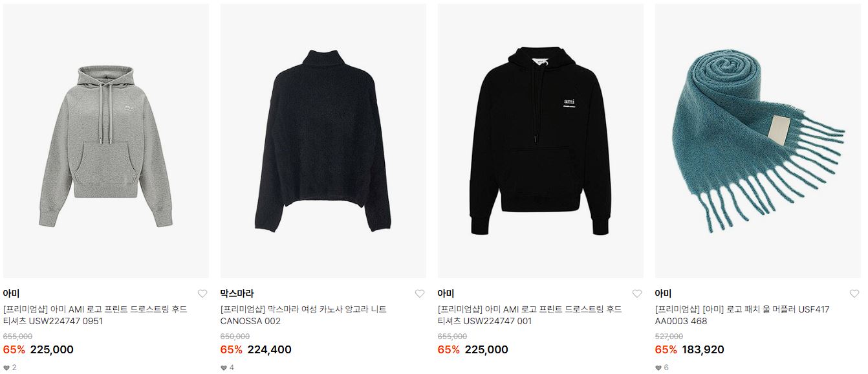868x374 pixels.
Task: Select the 224,400 sale price
Action: coord(270,350)
